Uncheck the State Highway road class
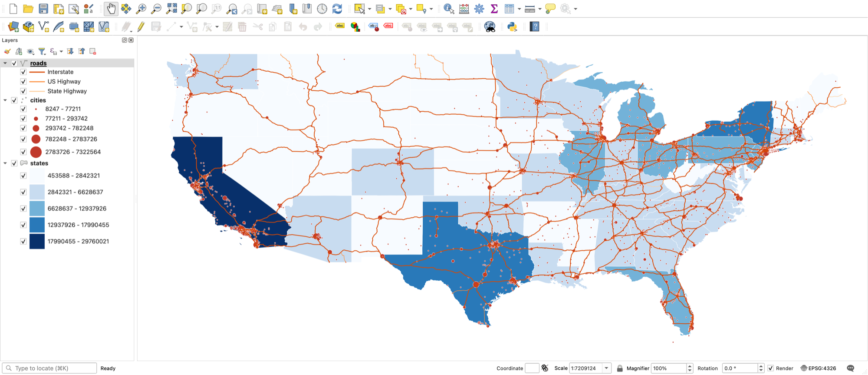Screen dimensions: 868x375 (x=23, y=91)
